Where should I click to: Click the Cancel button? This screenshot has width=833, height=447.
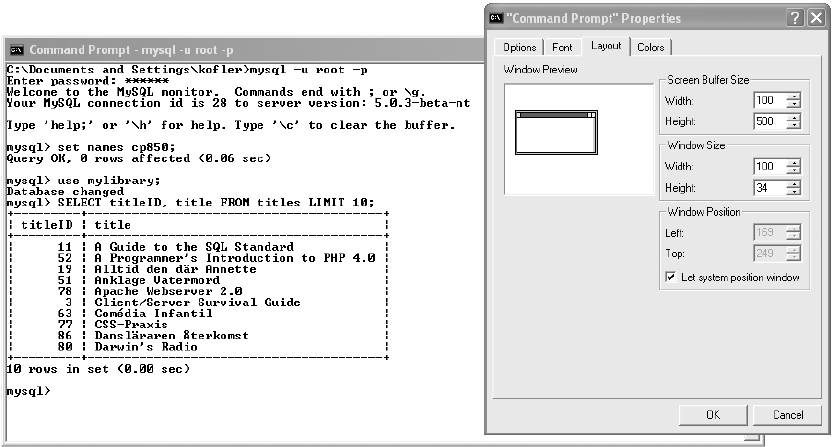[788, 415]
